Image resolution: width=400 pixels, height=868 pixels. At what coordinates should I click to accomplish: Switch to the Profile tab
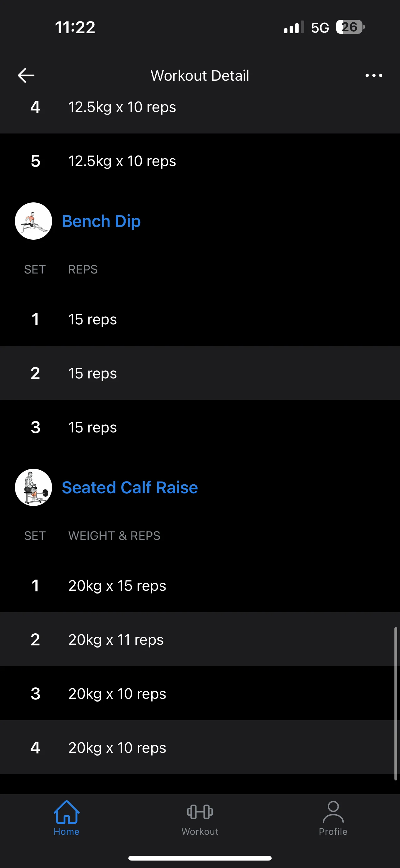click(333, 817)
